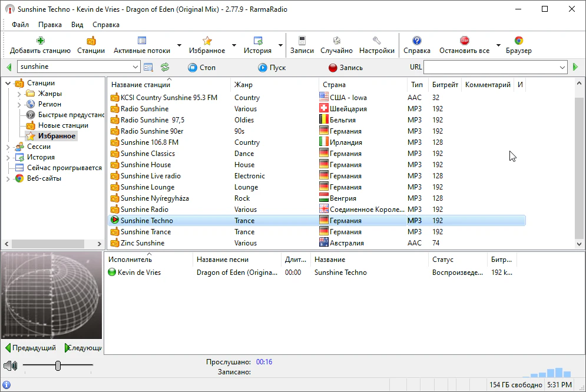The height and width of the screenshot is (392, 586).
Task: Select the Sunshine Live radio row
Action: [x=316, y=176]
